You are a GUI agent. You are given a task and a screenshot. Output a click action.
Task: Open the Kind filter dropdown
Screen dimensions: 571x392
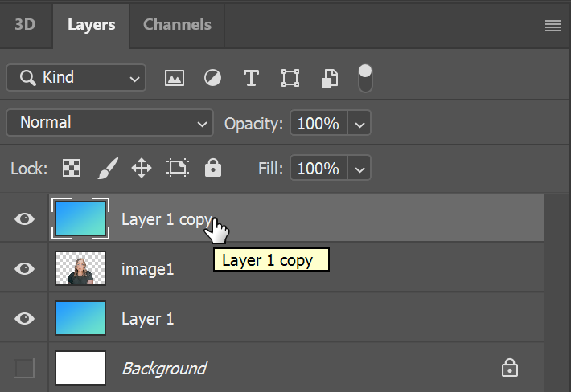point(76,77)
